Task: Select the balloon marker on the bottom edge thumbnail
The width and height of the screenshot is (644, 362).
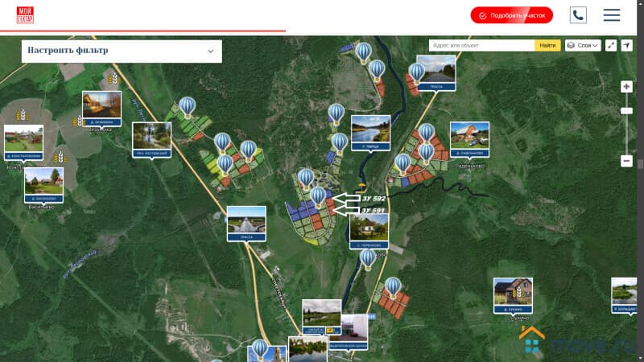Action: [x=260, y=349]
